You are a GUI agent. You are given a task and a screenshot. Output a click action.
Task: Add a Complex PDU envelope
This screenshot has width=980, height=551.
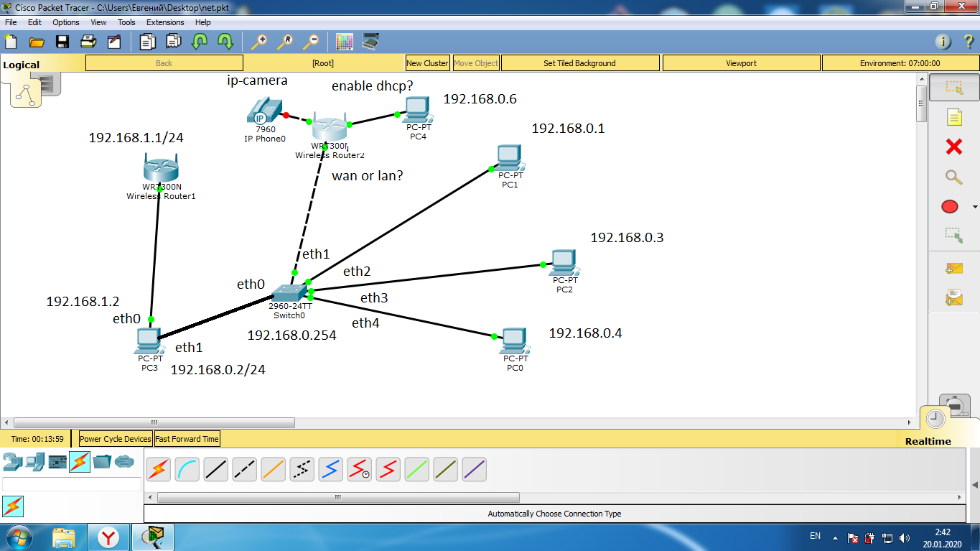pos(953,297)
